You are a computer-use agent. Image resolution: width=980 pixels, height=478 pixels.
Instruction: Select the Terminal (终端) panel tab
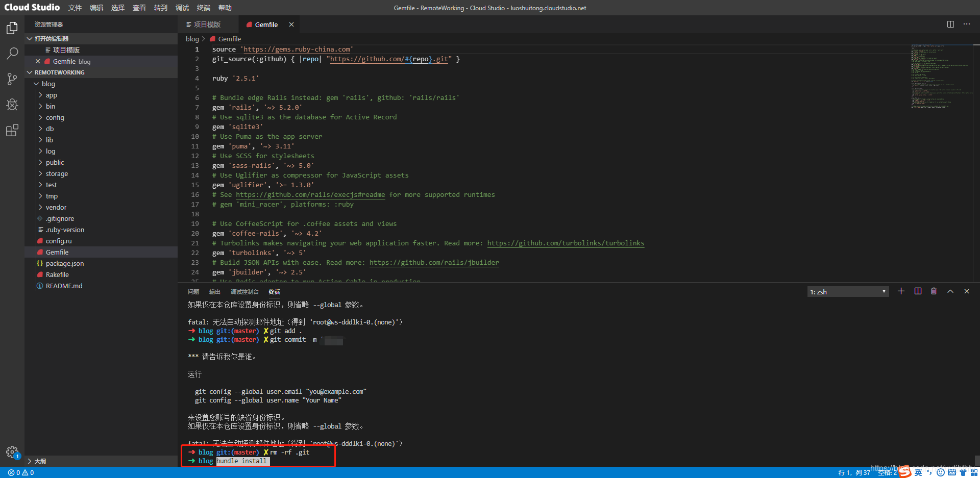(x=275, y=292)
